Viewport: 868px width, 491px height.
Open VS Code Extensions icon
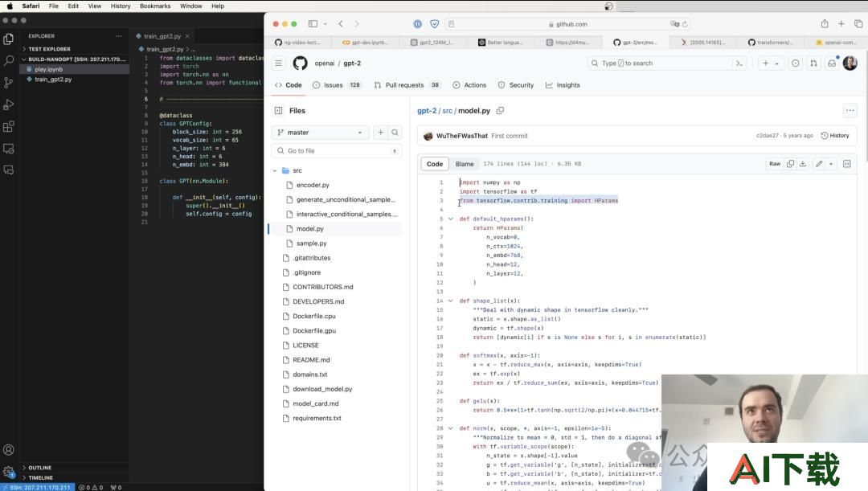point(8,127)
